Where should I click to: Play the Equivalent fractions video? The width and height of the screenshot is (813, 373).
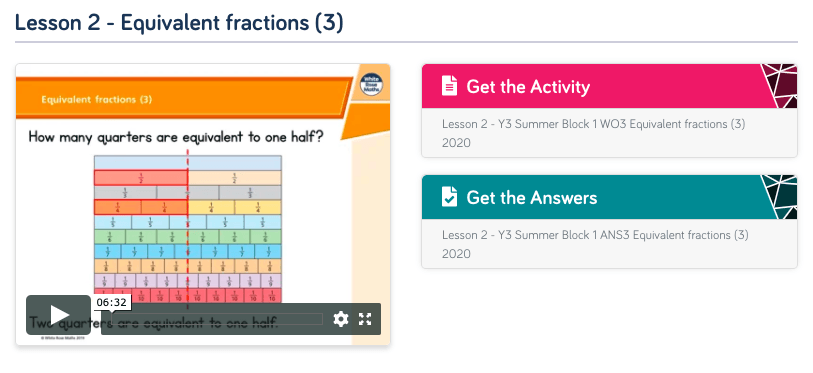point(59,315)
